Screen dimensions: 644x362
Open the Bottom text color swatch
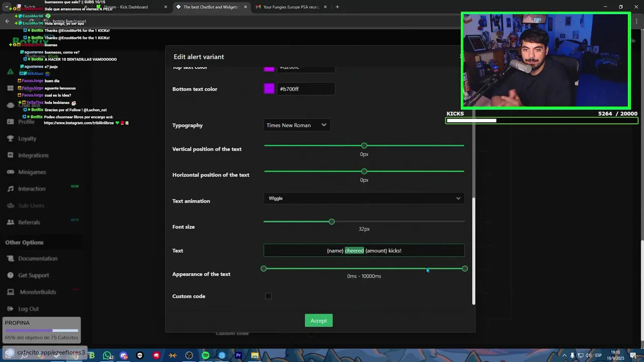click(x=269, y=89)
